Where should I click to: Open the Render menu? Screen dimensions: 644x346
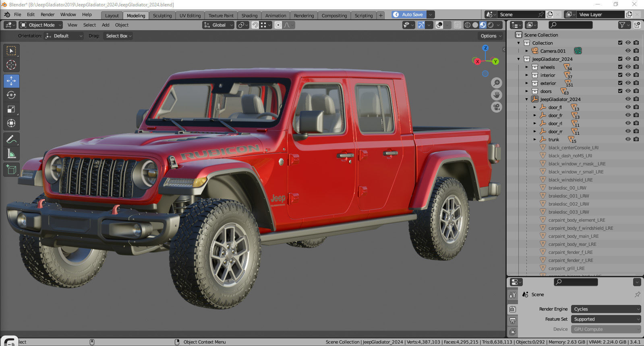click(48, 14)
